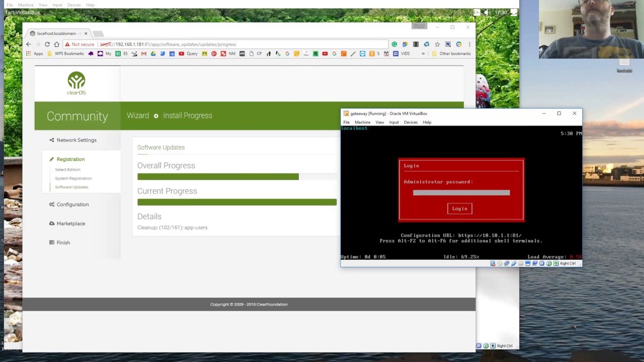The image size is (644, 362).
Task: Open a new Chrome tab
Action: tap(98, 34)
